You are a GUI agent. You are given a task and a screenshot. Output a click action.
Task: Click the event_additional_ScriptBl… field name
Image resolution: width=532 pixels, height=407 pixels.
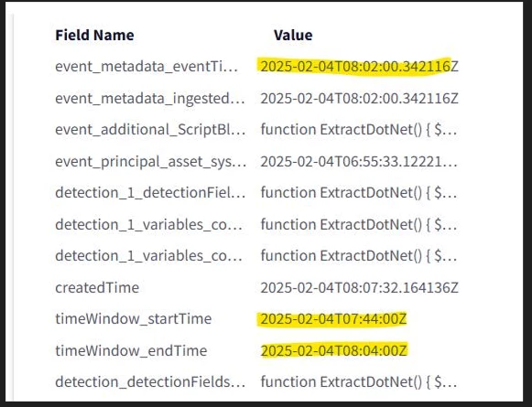click(150, 130)
